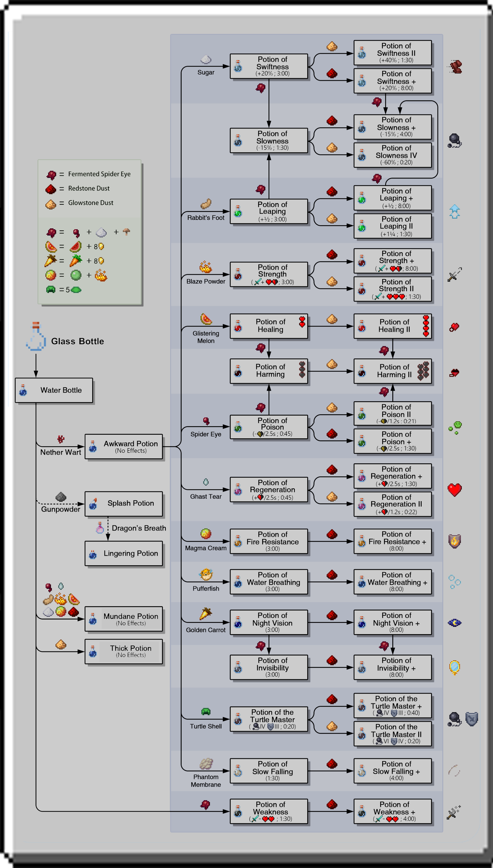Click the Gunpowder ingredient icon

(x=61, y=497)
